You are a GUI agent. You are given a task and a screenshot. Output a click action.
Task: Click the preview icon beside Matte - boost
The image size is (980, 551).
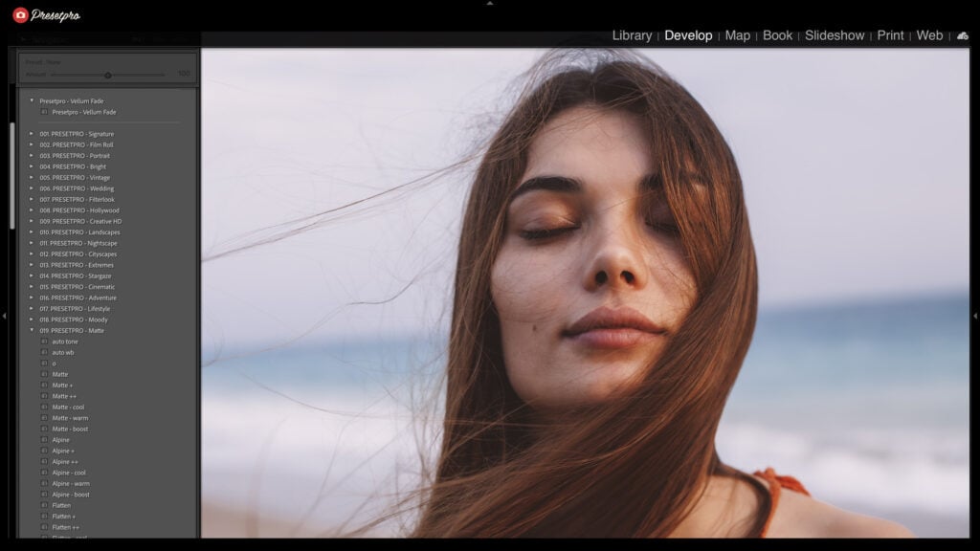click(44, 430)
